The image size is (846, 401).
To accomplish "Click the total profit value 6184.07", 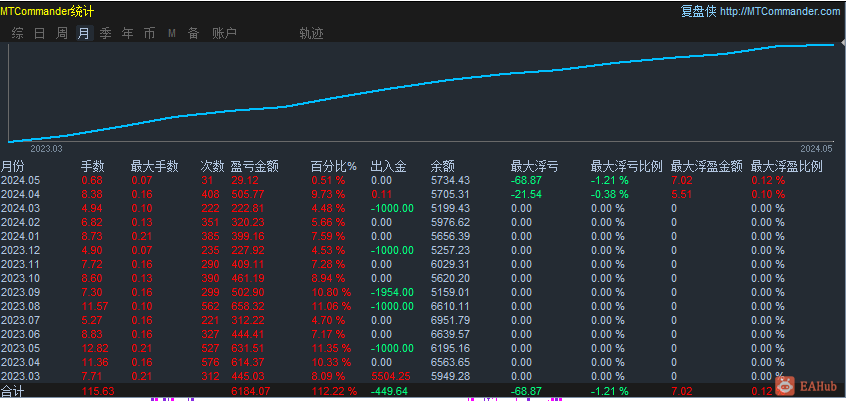I will 251,391.
